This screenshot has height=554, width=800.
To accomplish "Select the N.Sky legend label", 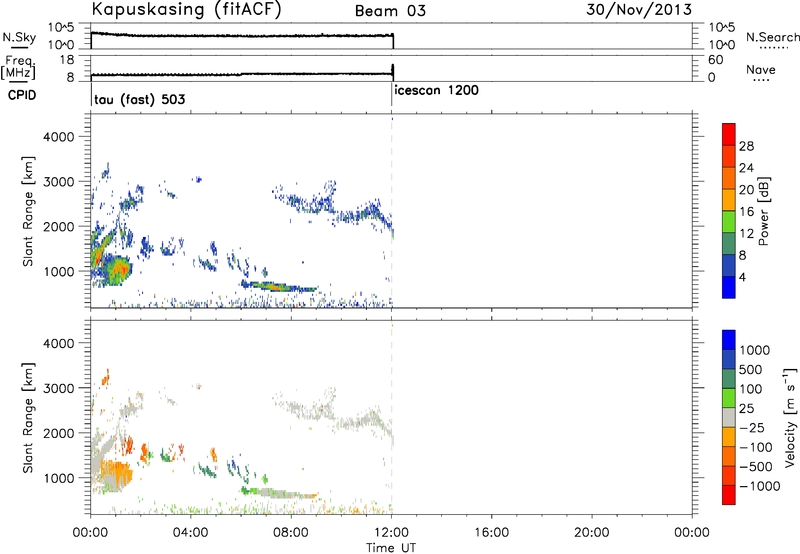I will (x=19, y=37).
